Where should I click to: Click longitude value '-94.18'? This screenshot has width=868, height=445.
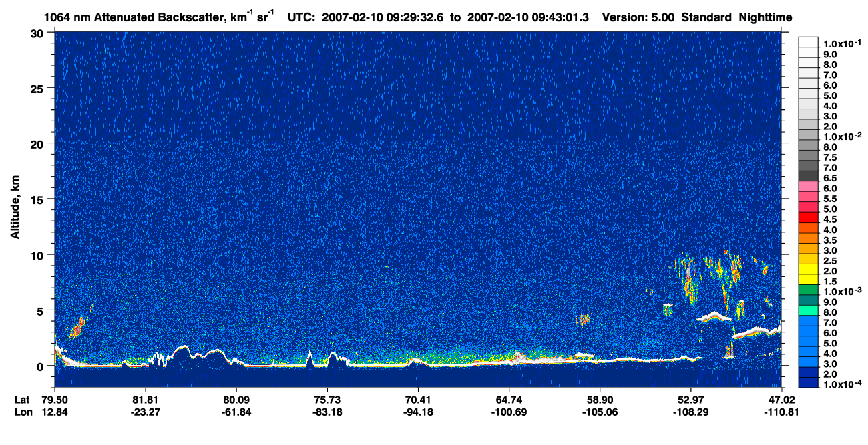tap(418, 412)
